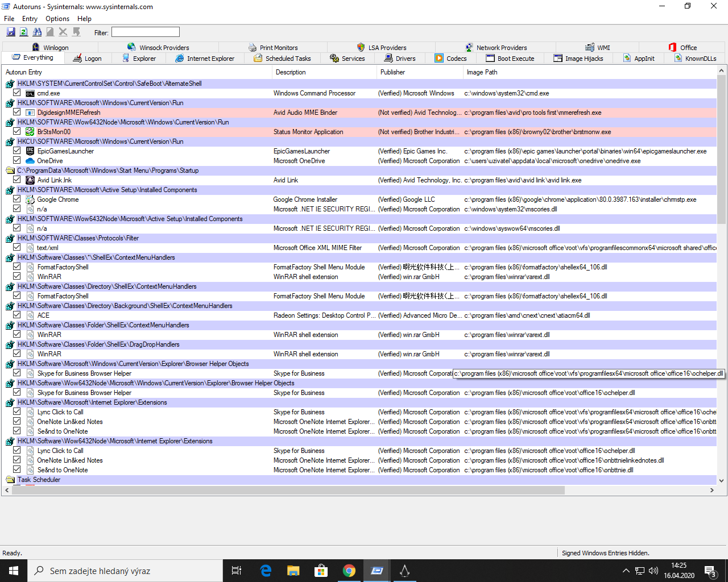
Task: Click the horizontal scrollbar right arrow
Action: tap(712, 490)
